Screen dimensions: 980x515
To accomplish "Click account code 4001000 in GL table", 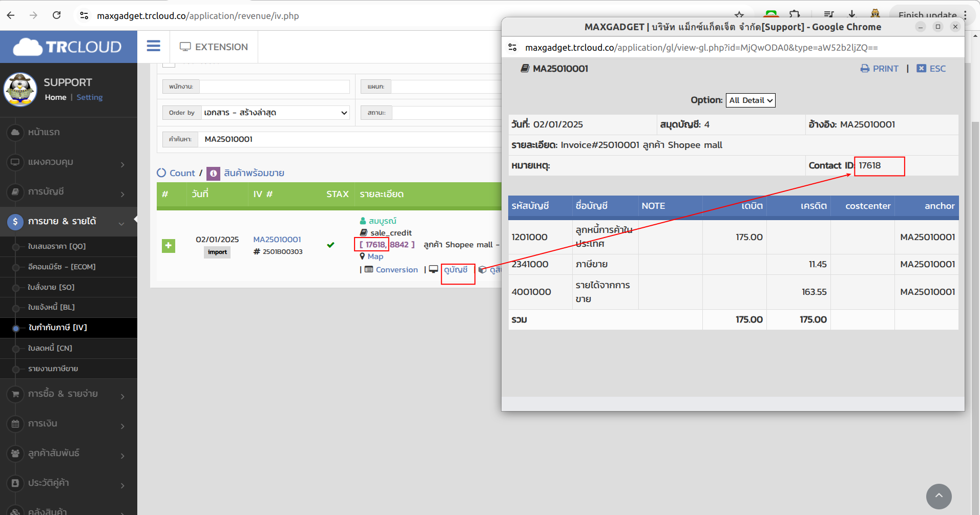I will point(531,292).
